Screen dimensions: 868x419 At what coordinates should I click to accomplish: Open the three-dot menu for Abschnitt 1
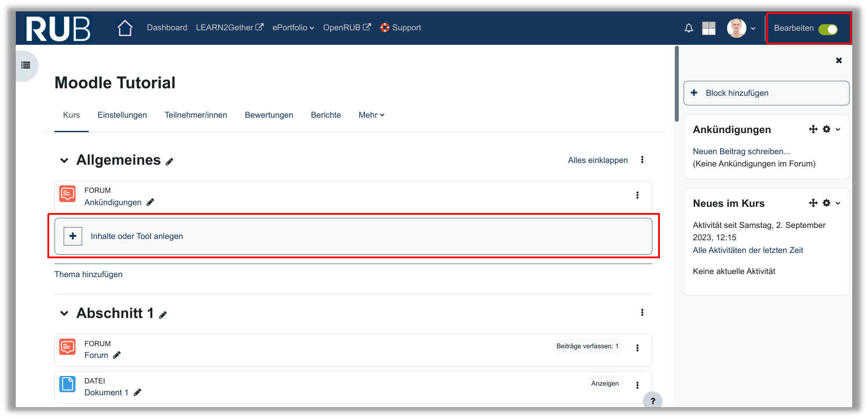[x=642, y=313]
